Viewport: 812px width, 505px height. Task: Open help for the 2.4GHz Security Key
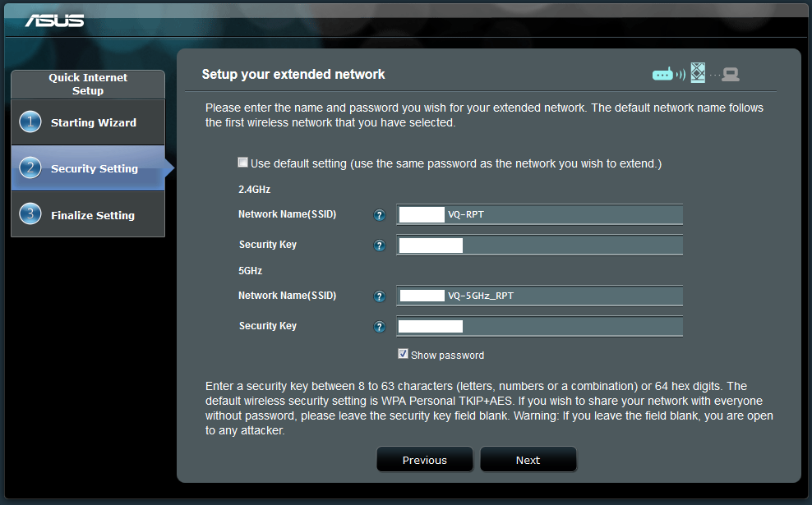point(379,246)
